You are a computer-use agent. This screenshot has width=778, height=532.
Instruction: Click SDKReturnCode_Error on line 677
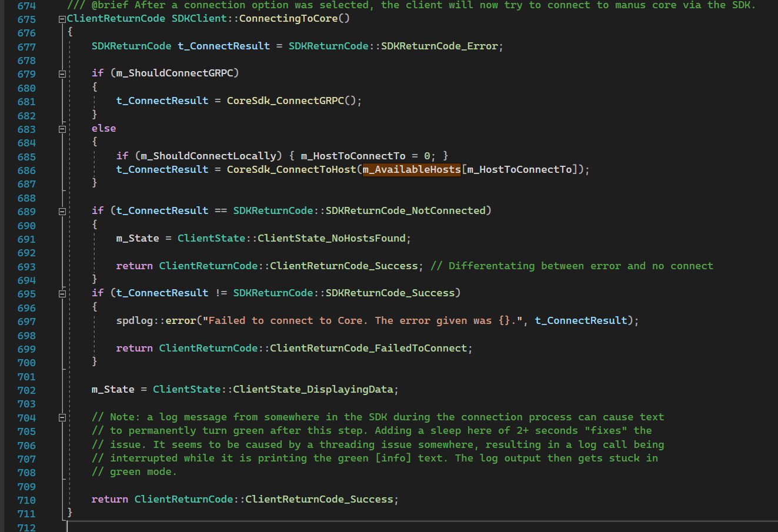point(439,46)
